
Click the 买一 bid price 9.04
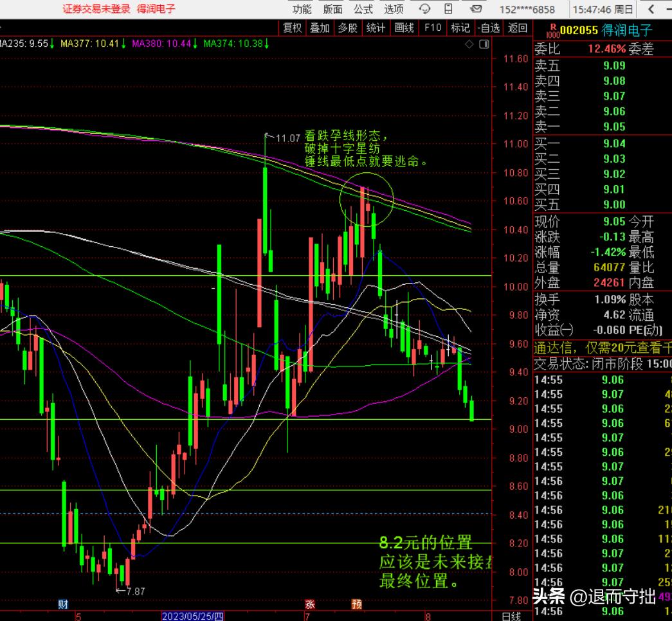click(614, 143)
